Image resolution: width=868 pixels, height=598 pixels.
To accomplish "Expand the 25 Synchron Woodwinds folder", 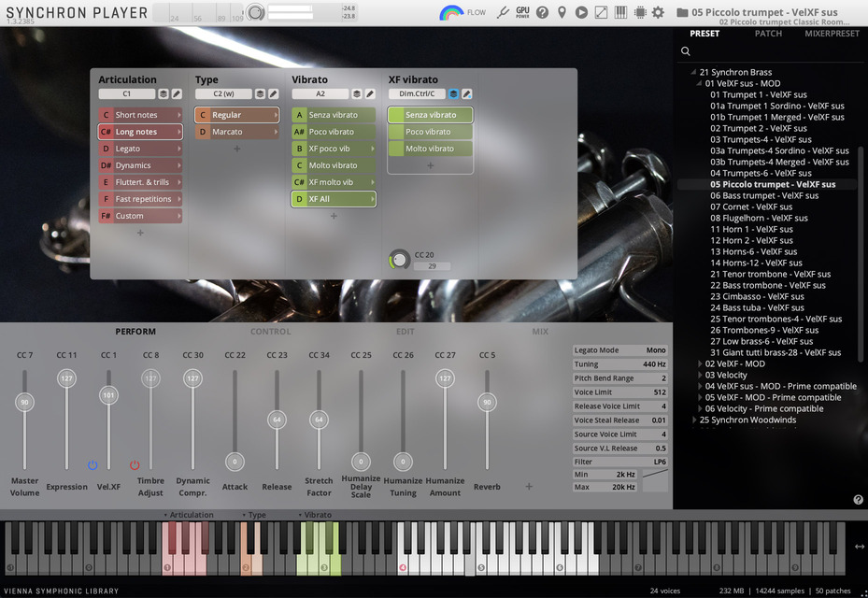I will (x=694, y=420).
